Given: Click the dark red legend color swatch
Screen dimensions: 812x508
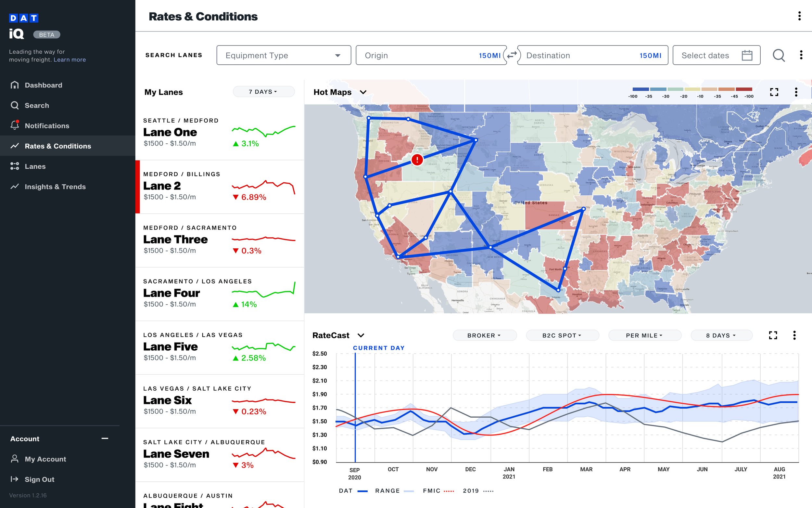Looking at the screenshot, I should pos(744,89).
